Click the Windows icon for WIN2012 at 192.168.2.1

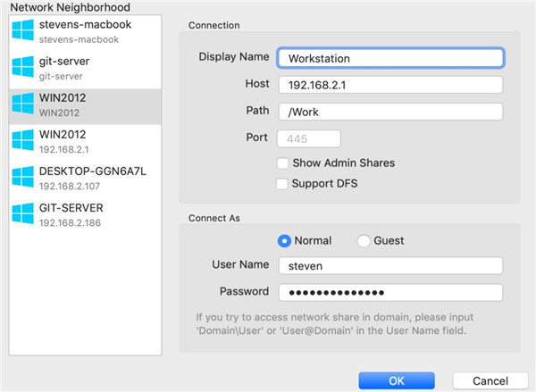[21, 141]
